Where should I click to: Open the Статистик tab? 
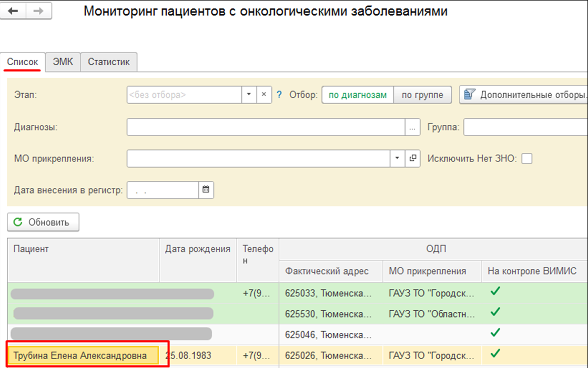click(109, 62)
